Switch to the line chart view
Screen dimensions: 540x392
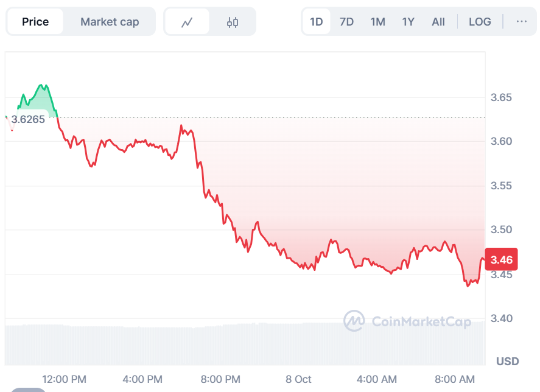click(187, 22)
